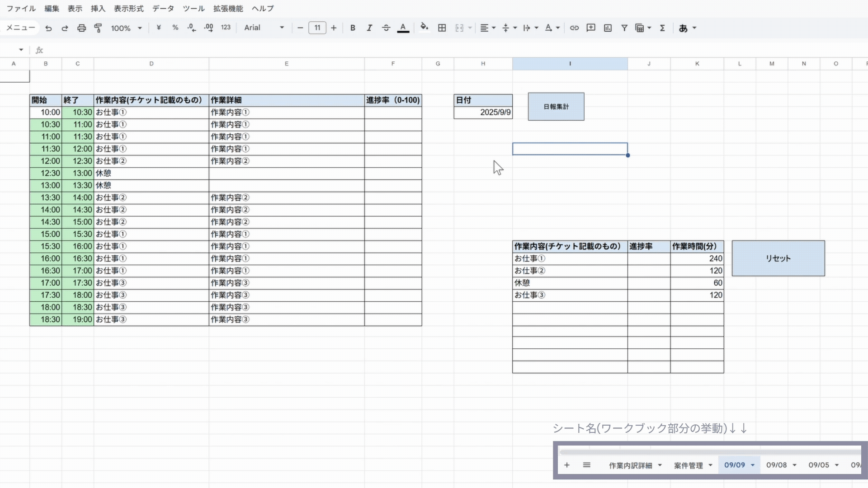Switch to the 案件管理 sheet tab
This screenshot has width=868, height=488.
click(x=689, y=465)
